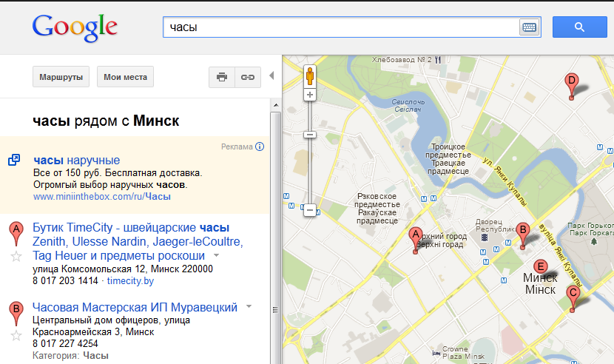Click Категория: Часы text
Screen dimensions: 614x364
tap(70, 356)
